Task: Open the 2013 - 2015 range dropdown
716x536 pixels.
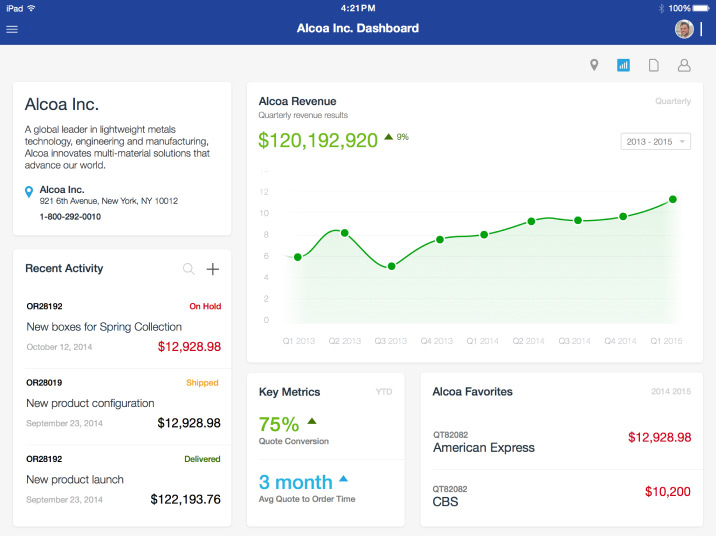Action: (655, 142)
